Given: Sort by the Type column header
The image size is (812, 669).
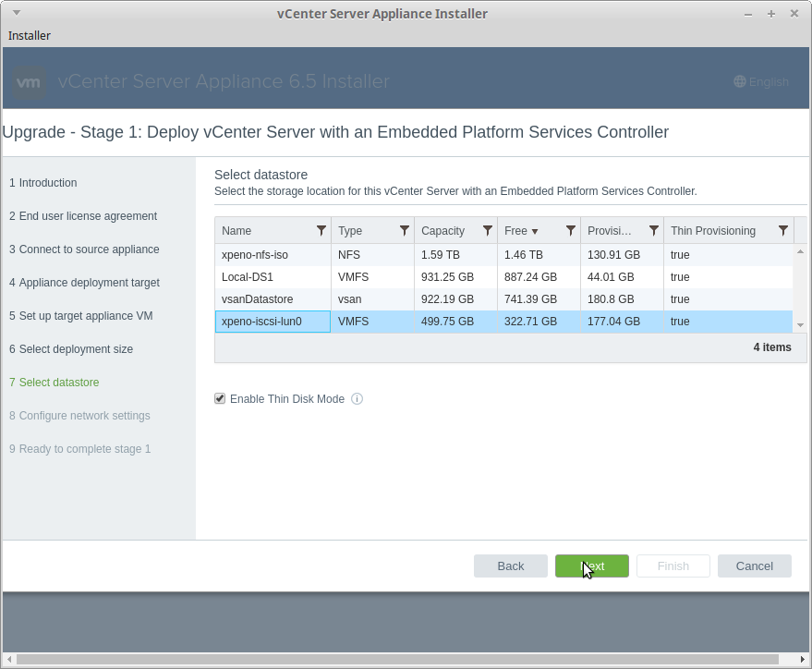Looking at the screenshot, I should coord(350,231).
